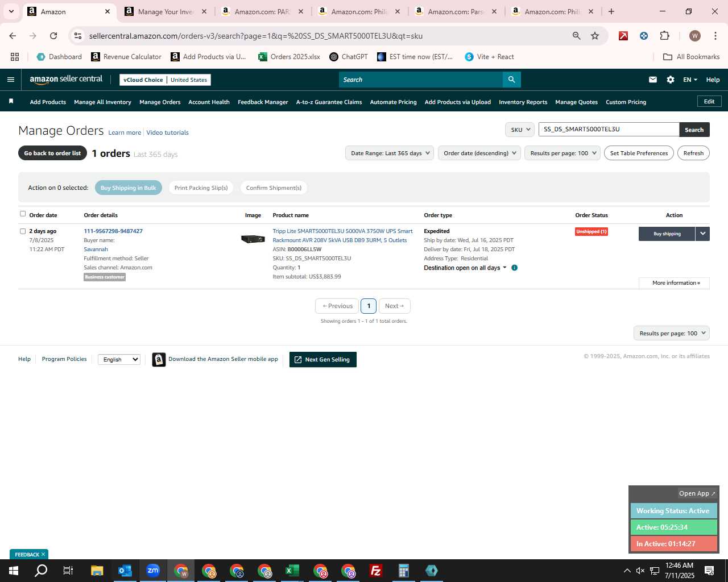
Task: Open Windows taskbar search
Action: (x=41, y=571)
